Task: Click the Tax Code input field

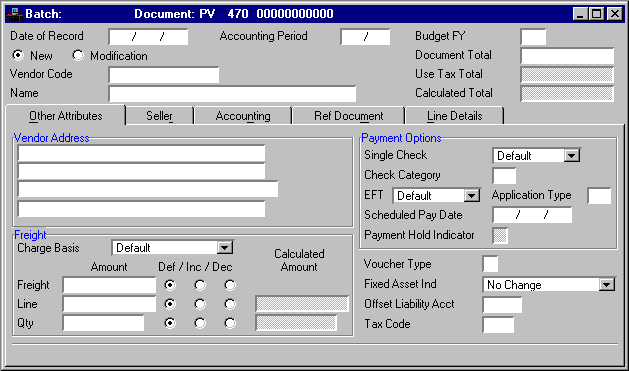Action: [x=498, y=325]
